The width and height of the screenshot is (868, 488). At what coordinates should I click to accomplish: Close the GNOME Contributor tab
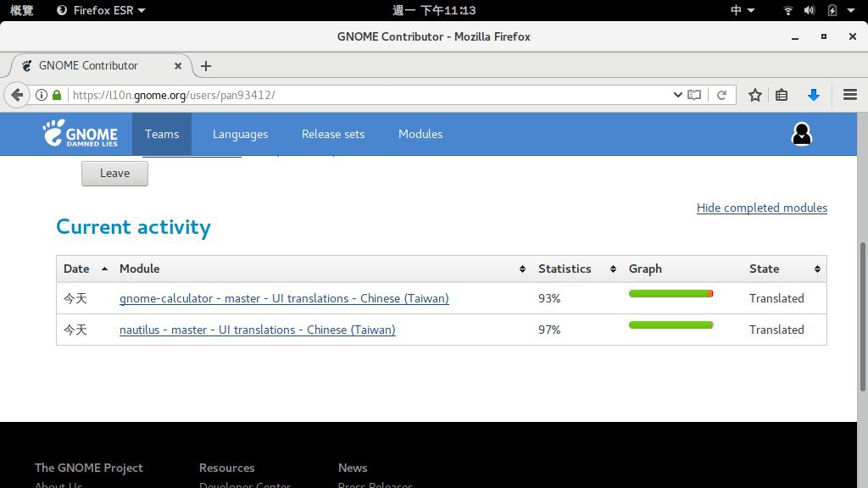coord(178,66)
